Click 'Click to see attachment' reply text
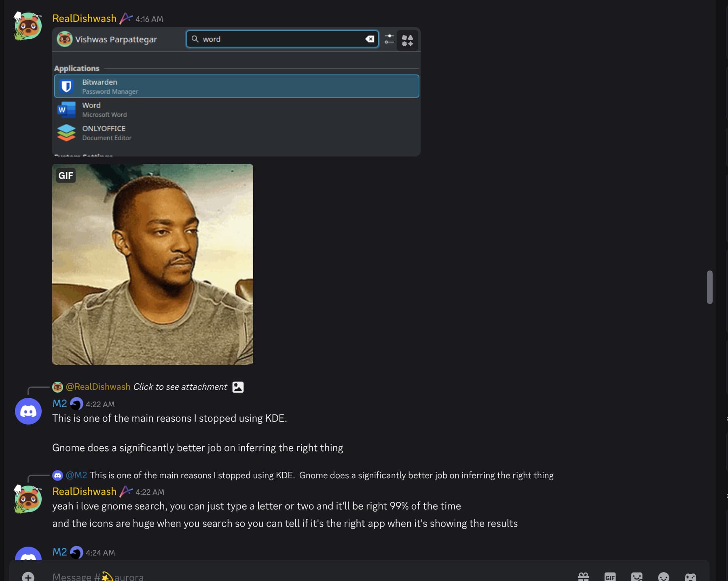This screenshot has height=581, width=728. pyautogui.click(x=180, y=387)
